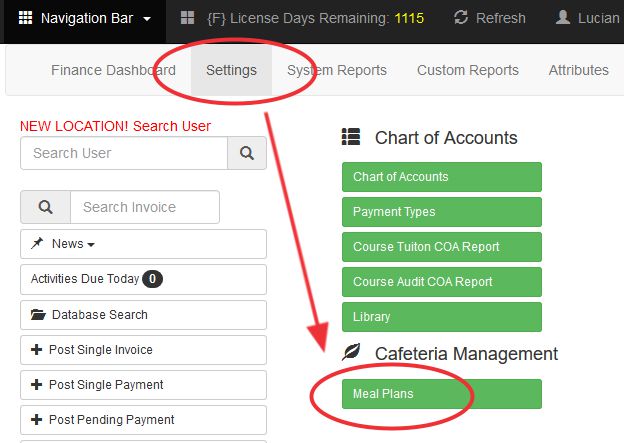Screen dimensions: 624x443
Task: Select the Custom Reports tab
Action: (468, 70)
